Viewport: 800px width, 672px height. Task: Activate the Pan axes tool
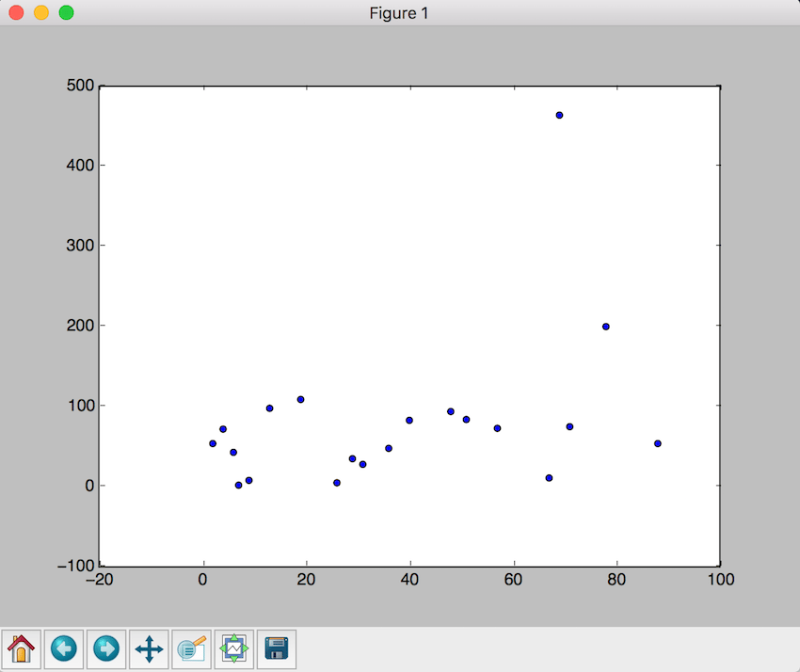tap(149, 649)
